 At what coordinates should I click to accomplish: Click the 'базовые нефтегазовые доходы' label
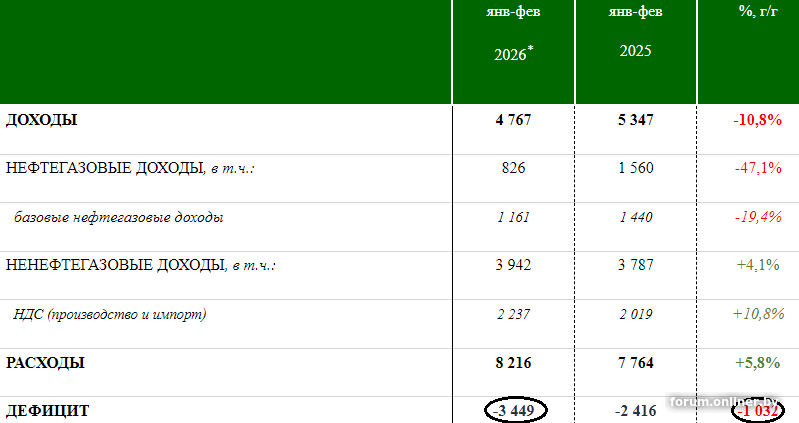[x=118, y=216]
